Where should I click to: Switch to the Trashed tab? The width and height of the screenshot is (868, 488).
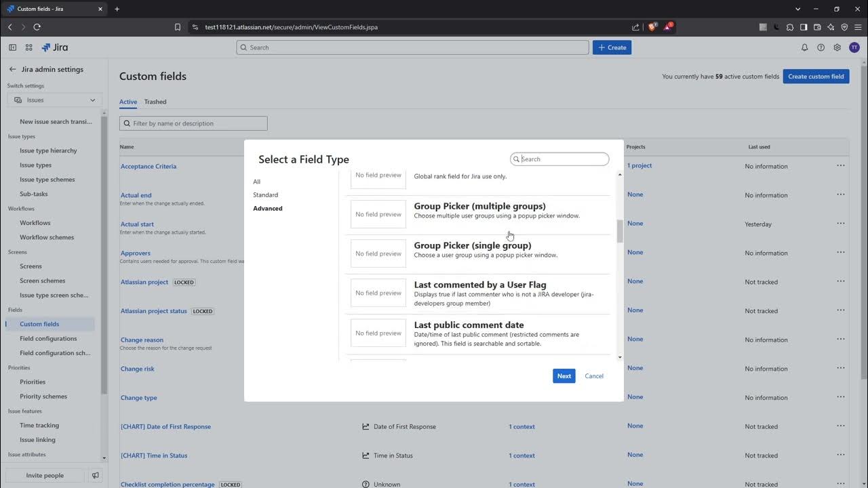point(155,102)
